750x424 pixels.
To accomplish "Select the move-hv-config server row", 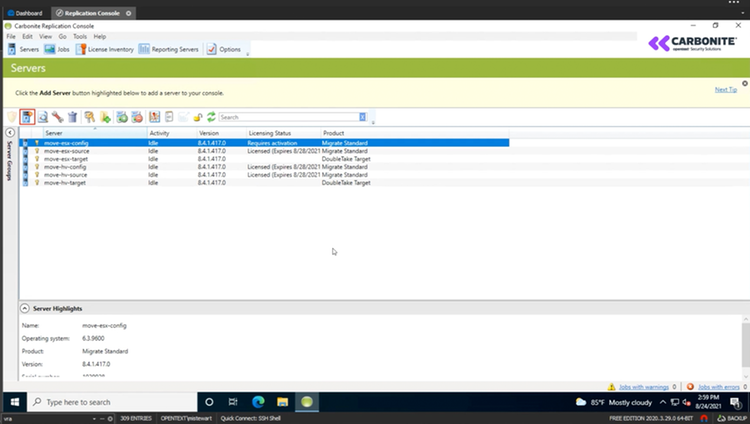I will 264,167.
